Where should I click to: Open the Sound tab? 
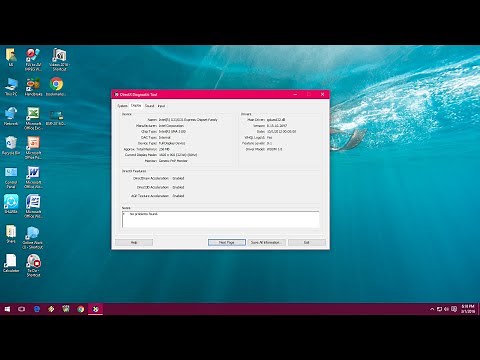[x=150, y=106]
